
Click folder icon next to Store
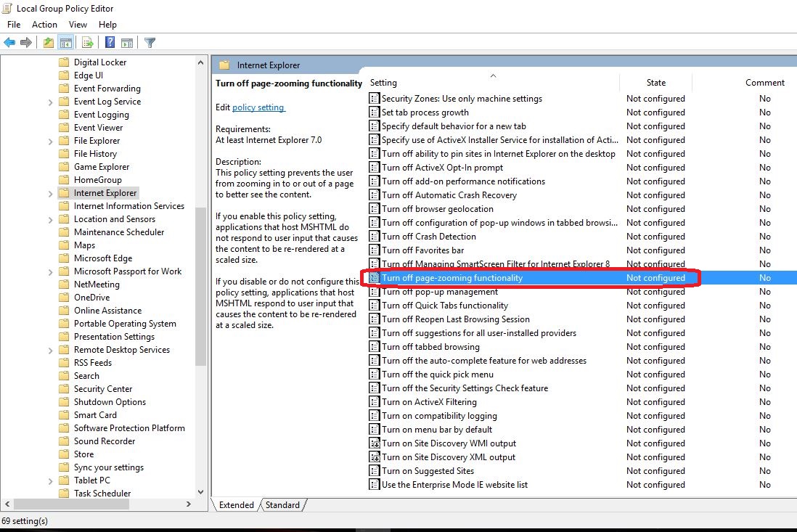pyautogui.click(x=64, y=454)
